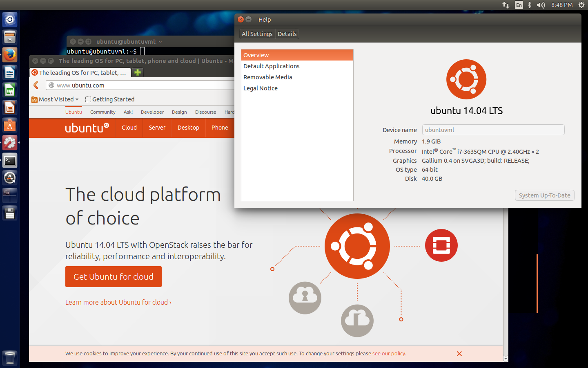This screenshot has width=588, height=368.
Task: Open the Ask! link in the site top bar
Action: coord(128,112)
